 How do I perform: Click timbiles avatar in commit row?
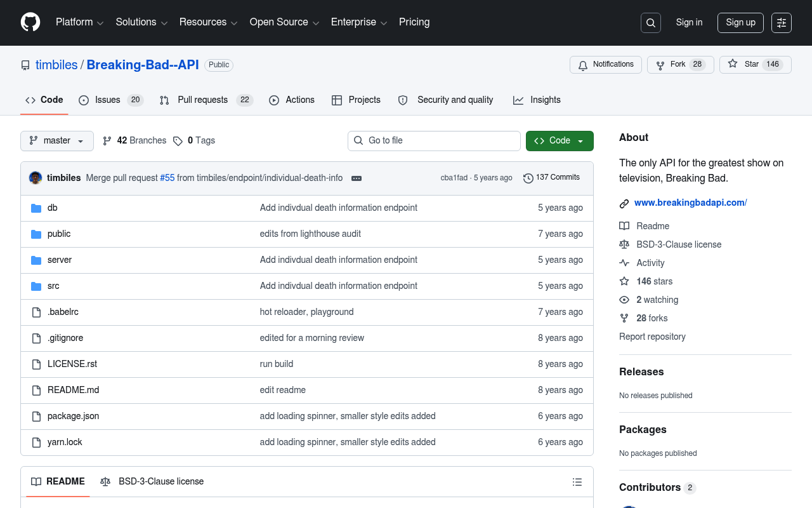[x=36, y=178]
